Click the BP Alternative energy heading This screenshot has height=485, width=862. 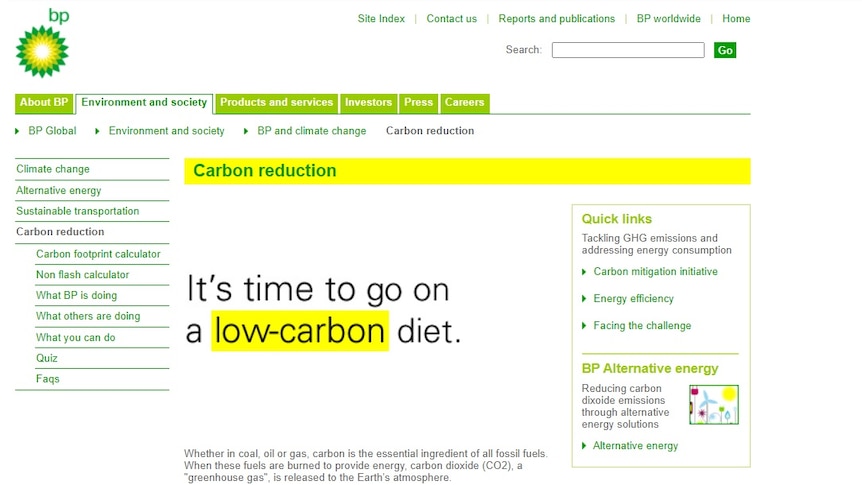[x=650, y=368]
